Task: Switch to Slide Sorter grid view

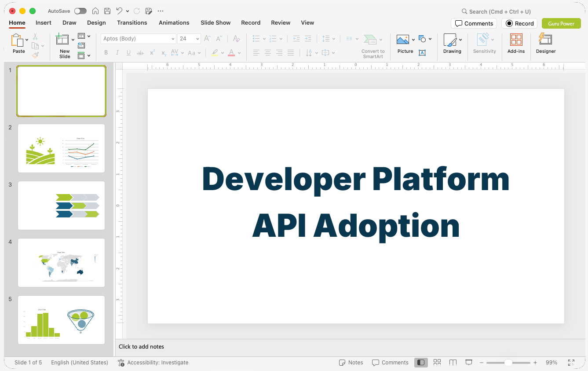Action: (x=437, y=363)
